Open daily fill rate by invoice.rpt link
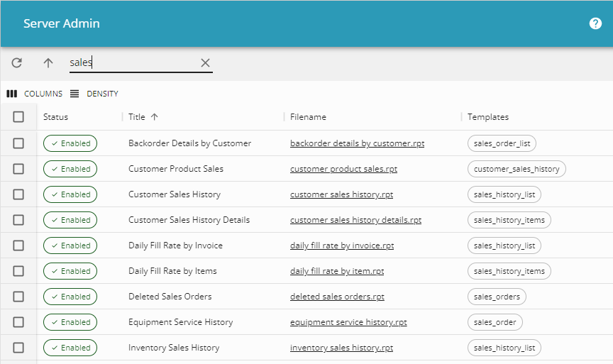613x364 pixels. tap(342, 246)
